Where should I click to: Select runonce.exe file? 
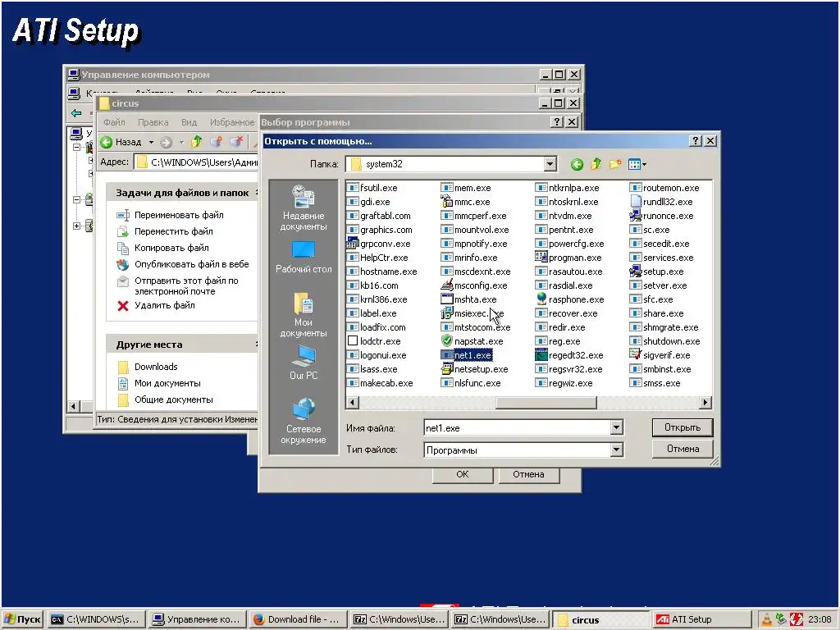coord(662,216)
